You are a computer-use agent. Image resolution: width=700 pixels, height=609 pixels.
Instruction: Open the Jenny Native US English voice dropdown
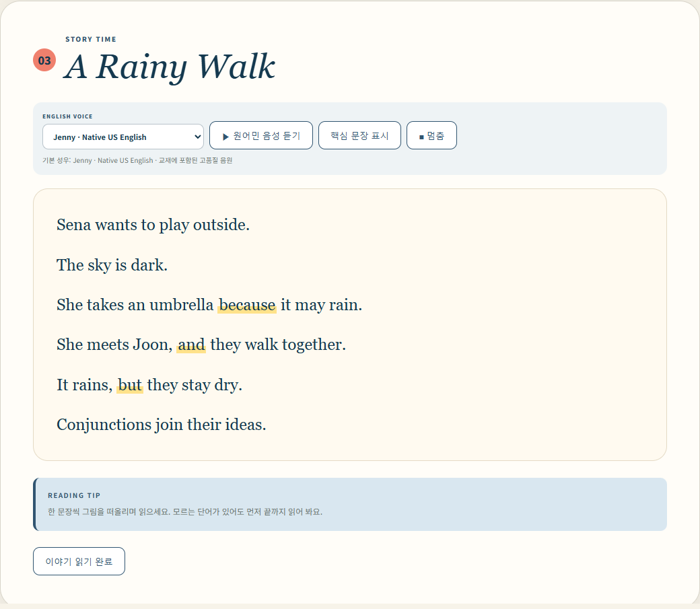(x=123, y=137)
